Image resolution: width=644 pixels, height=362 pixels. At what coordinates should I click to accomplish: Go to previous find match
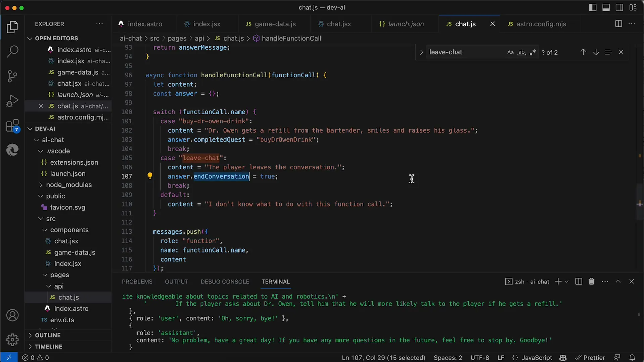[583, 52]
